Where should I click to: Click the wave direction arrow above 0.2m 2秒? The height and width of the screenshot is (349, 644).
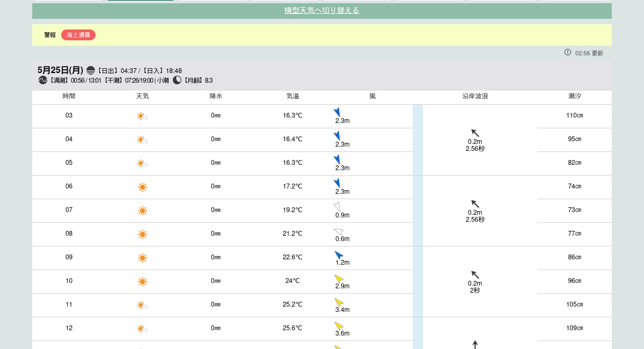coord(475,274)
